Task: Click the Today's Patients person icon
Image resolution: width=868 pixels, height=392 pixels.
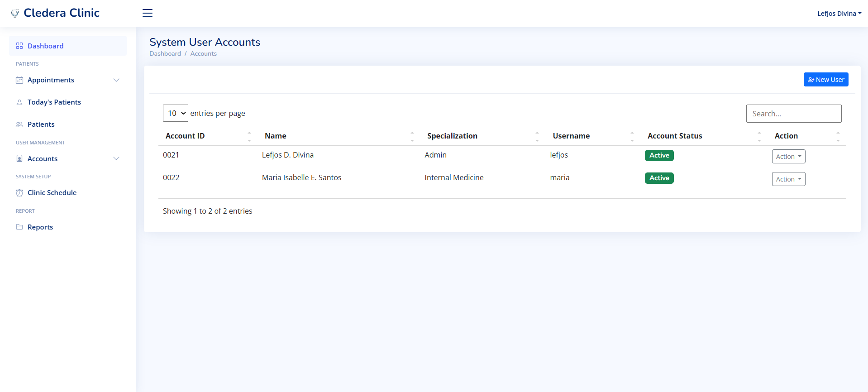Action: pos(19,102)
